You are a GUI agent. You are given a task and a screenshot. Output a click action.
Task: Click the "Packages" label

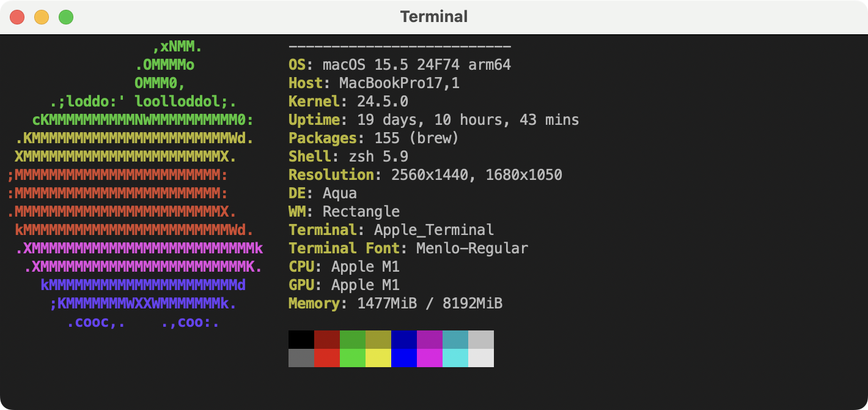323,138
